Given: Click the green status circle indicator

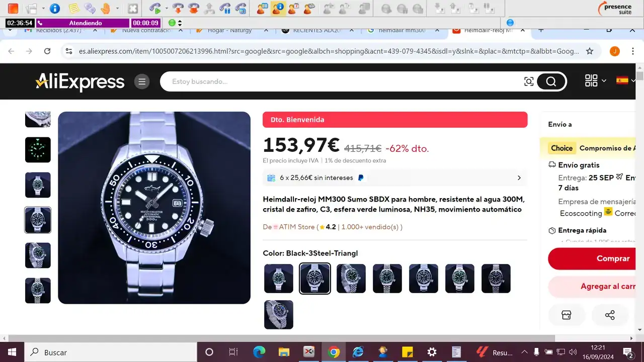Looking at the screenshot, I should 172,23.
